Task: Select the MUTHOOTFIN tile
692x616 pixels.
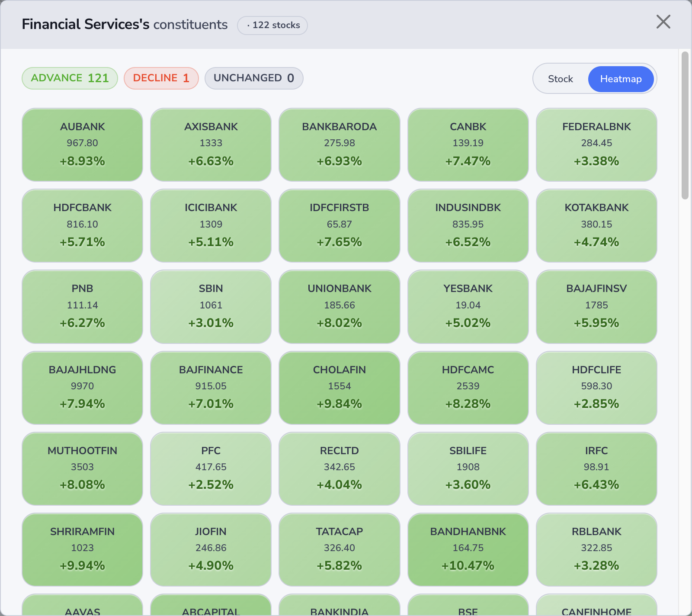Action: (82, 468)
